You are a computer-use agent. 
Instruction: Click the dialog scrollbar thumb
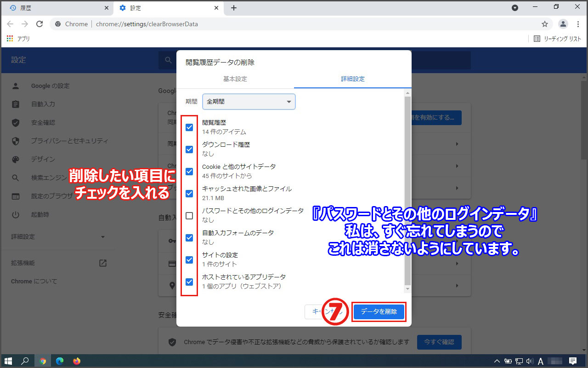tap(407, 191)
